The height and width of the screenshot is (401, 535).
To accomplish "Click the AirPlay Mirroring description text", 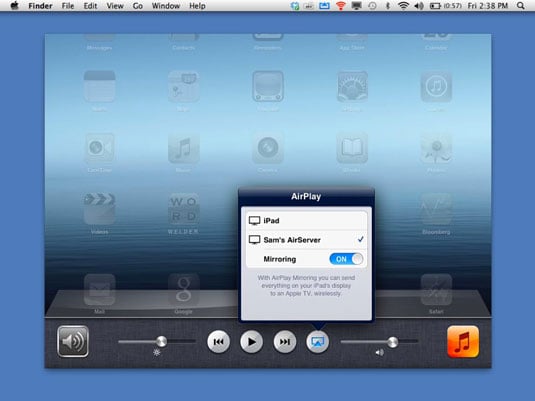I will point(306,286).
